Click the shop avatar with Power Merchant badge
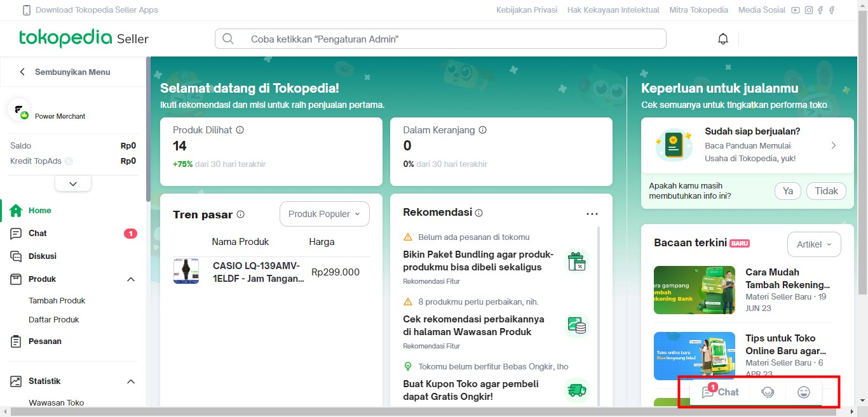The height and width of the screenshot is (417, 868). tap(18, 110)
